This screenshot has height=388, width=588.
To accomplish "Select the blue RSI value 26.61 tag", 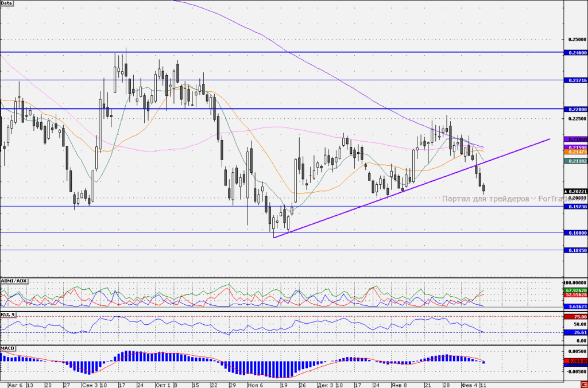I will click(x=575, y=332).
